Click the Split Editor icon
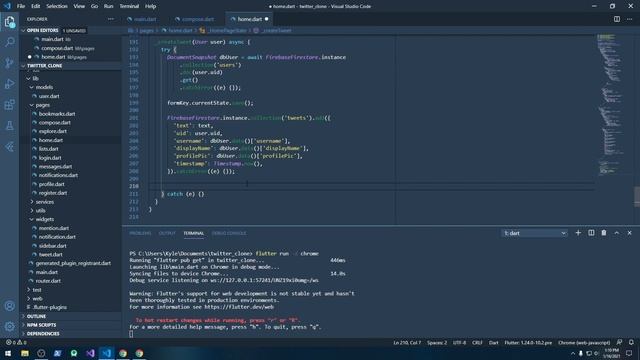The image size is (640, 360). coord(617,19)
